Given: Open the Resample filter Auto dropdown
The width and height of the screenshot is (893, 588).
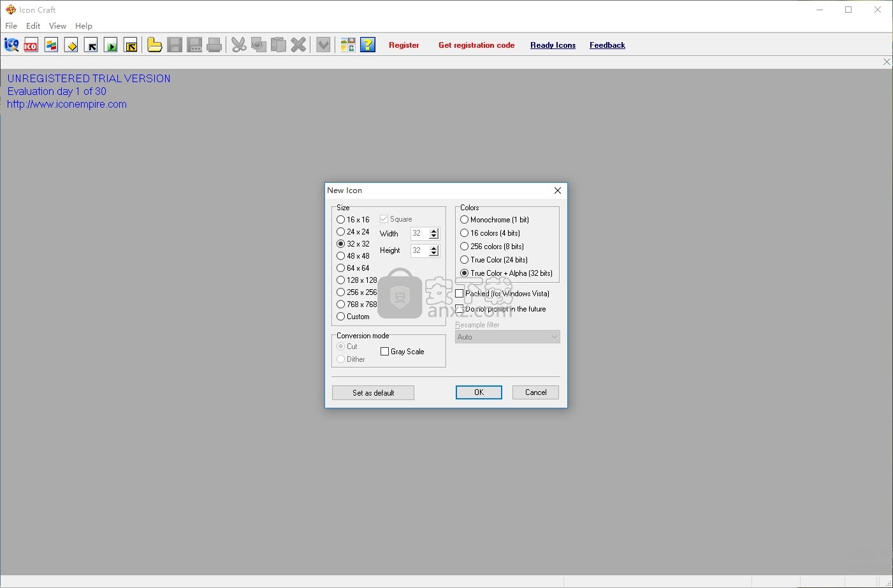Looking at the screenshot, I should (x=507, y=337).
